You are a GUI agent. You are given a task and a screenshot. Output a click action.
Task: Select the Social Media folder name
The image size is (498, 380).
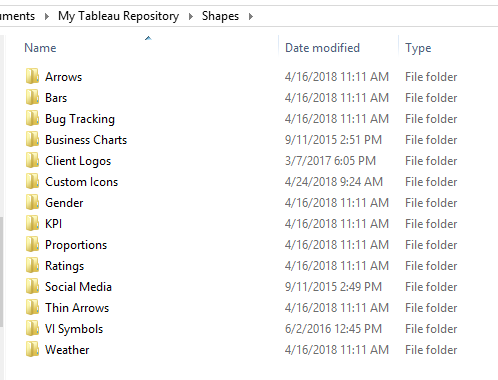pyautogui.click(x=78, y=287)
